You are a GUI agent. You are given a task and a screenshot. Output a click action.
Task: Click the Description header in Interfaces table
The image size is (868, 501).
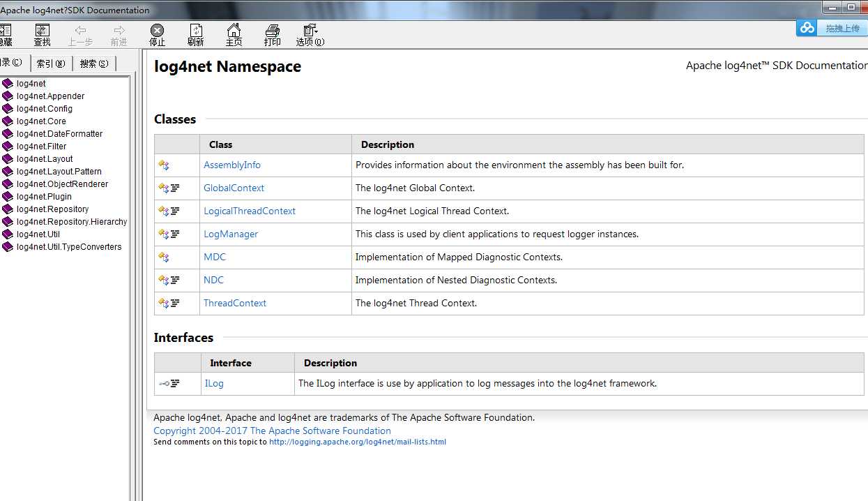click(330, 363)
